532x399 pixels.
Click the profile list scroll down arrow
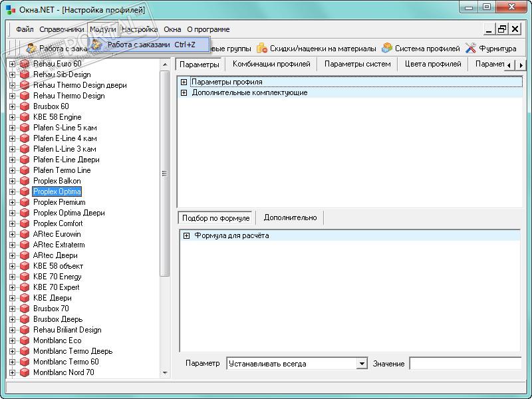point(165,373)
